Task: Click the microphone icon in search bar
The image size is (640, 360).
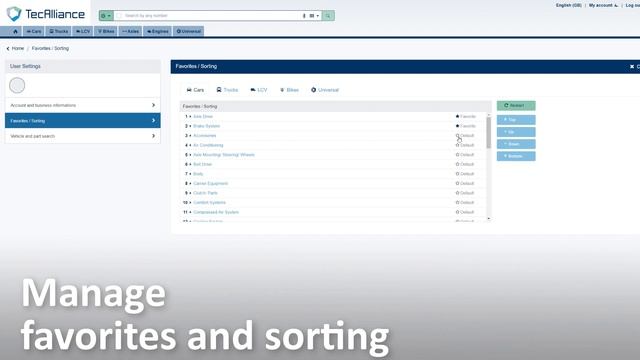Action: tap(304, 16)
